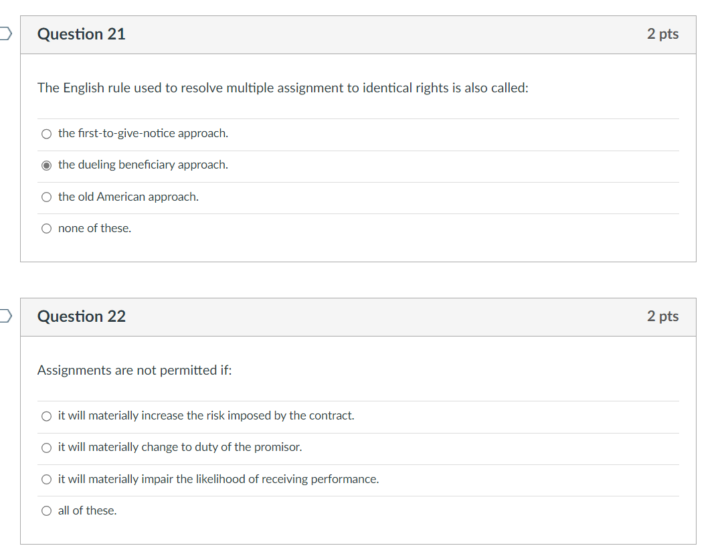Select the dueling beneficiary approach option
This screenshot has height=560, width=728.
click(x=46, y=165)
